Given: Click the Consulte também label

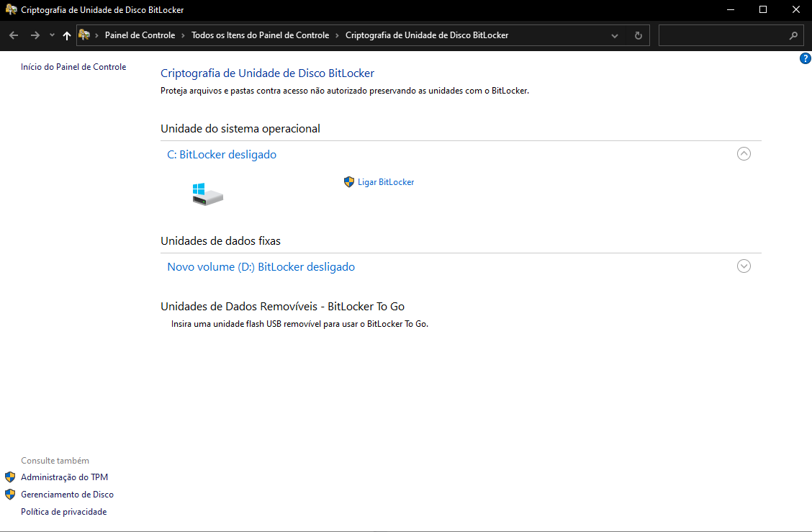Looking at the screenshot, I should point(55,461).
